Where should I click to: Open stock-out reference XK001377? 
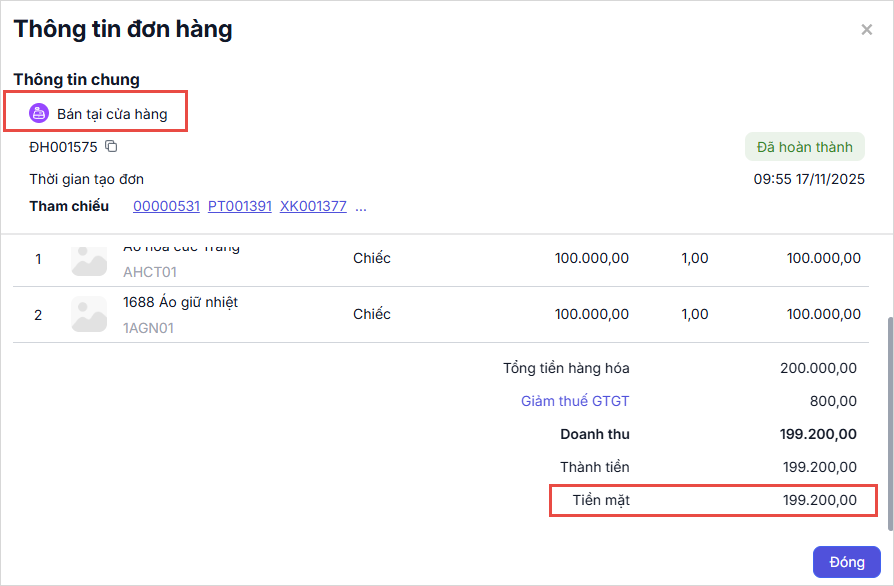[313, 207]
